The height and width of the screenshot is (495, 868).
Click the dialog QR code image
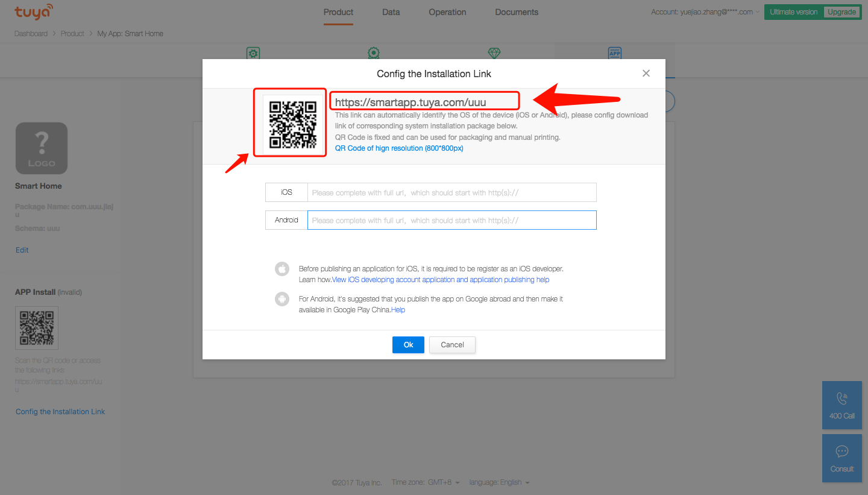click(x=292, y=124)
